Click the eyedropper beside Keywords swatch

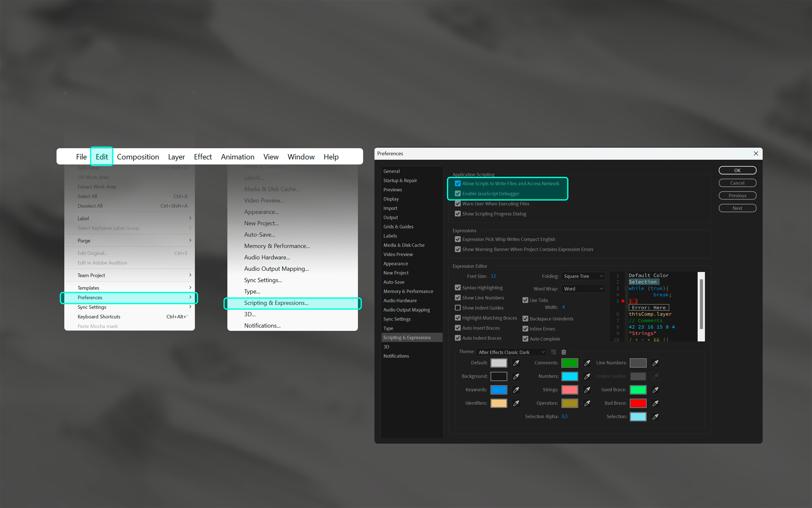(x=516, y=390)
